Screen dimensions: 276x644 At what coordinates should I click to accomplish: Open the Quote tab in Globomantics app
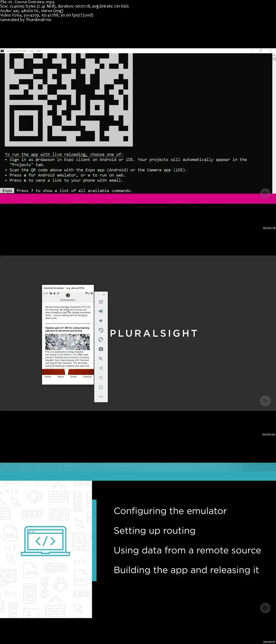pos(74,377)
